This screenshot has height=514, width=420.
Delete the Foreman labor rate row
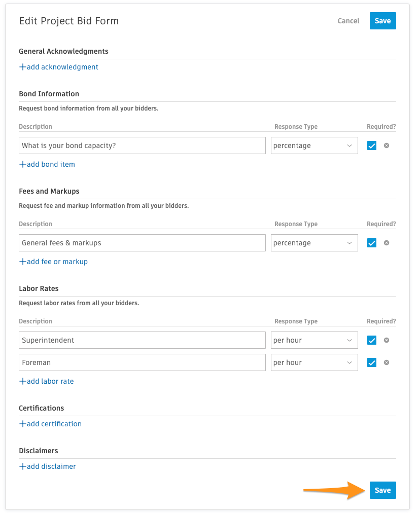pos(387,362)
